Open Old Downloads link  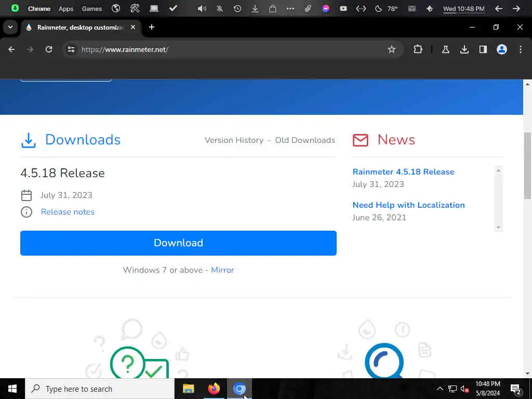[x=305, y=140]
